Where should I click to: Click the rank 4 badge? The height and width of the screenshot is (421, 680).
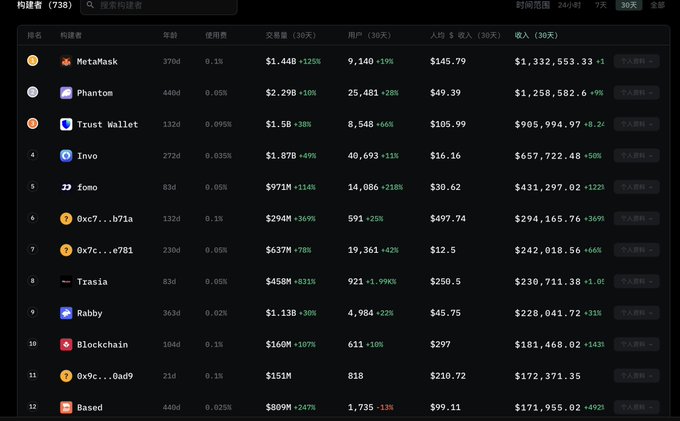pyautogui.click(x=33, y=155)
